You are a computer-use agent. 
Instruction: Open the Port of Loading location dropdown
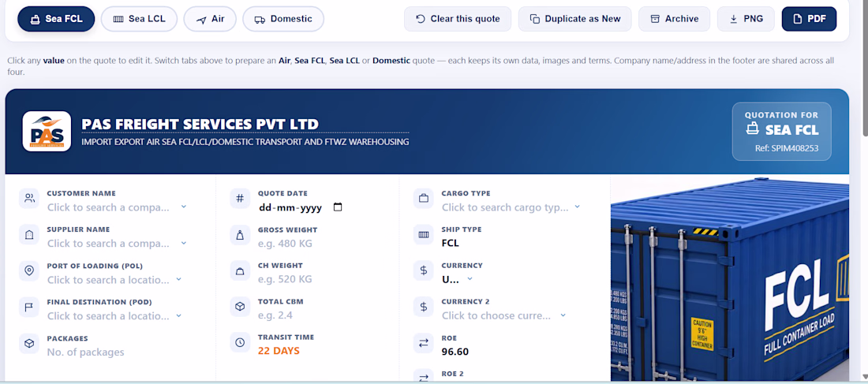tap(179, 279)
